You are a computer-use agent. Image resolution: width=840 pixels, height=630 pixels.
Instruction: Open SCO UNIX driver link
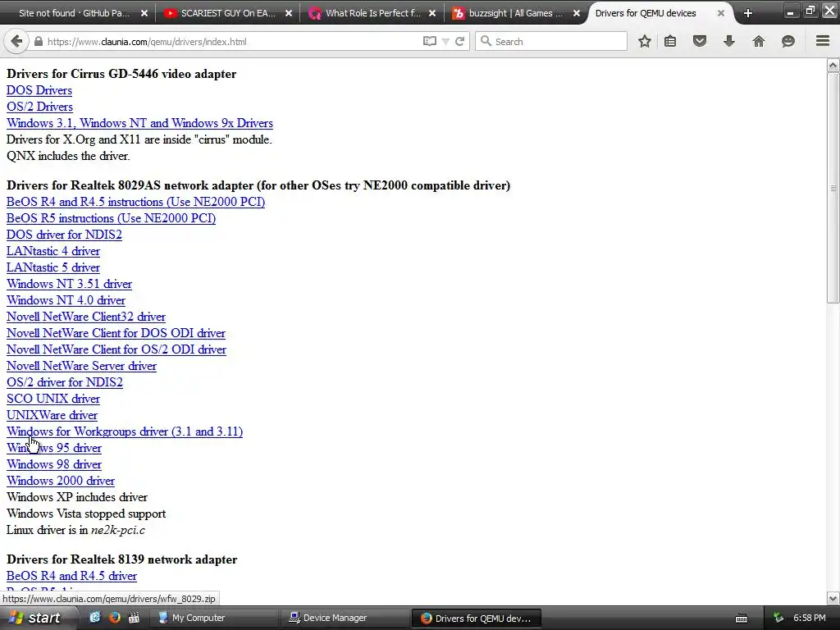(53, 399)
